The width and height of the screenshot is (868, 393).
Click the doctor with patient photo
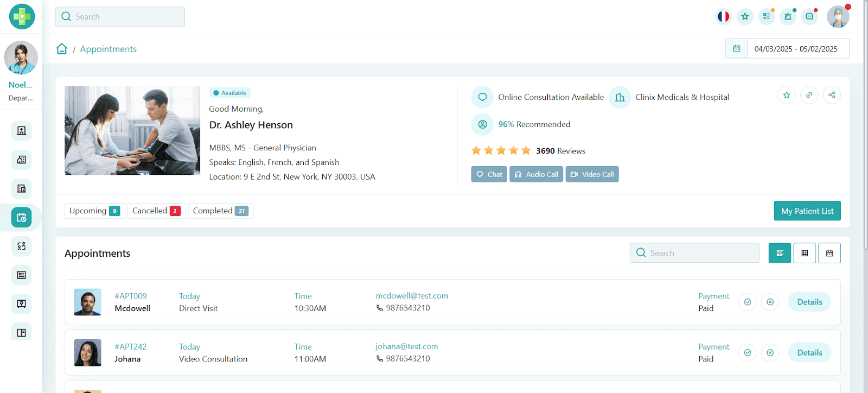132,130
